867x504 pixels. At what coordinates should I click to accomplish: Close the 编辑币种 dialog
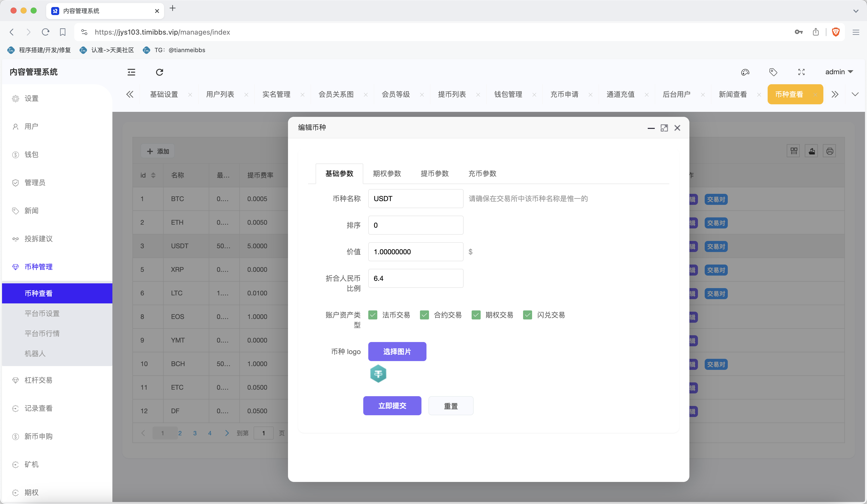(677, 128)
